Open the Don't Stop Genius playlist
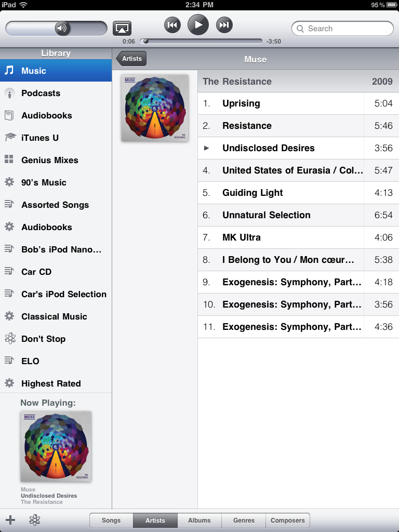Viewport: 399px width, 532px height. pos(56,339)
